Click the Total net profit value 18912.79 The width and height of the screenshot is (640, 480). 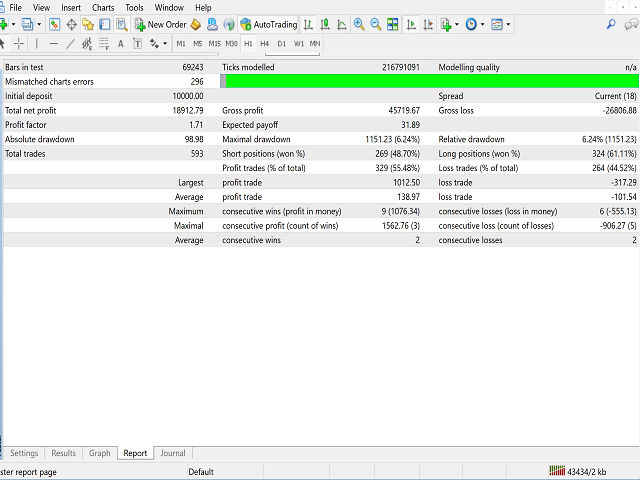188,110
